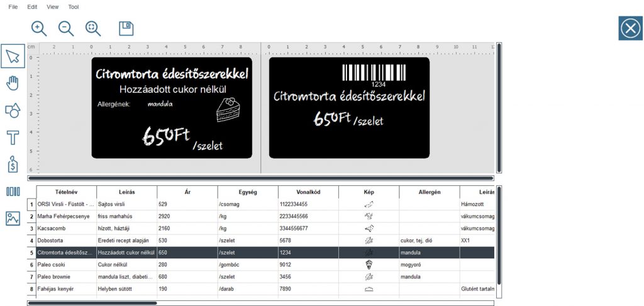Click the Tételnév column header
This screenshot has height=306, width=644.
click(67, 192)
